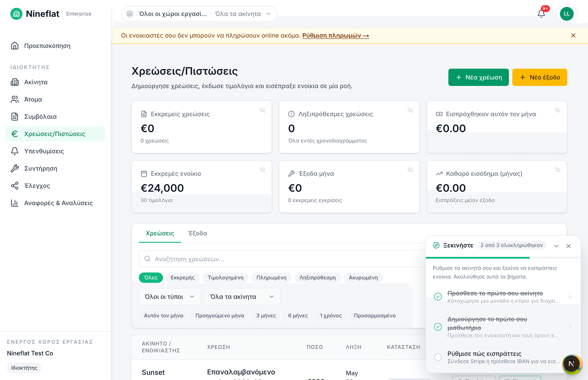The image size is (588, 380).
Task: Click the trend icon on Καθαρό εισόδημα card
Action: [x=439, y=174]
